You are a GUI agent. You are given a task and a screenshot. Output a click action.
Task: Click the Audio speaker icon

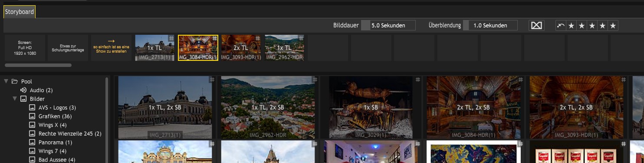tap(23, 90)
